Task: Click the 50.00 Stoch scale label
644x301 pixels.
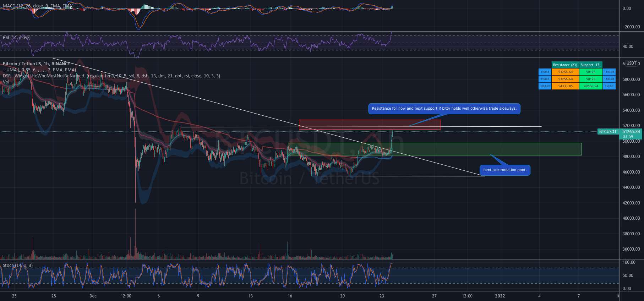Action: point(628,275)
